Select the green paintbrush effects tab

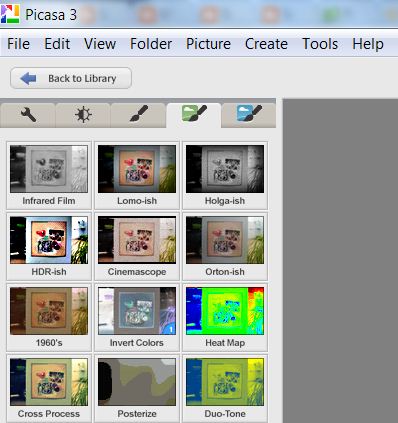194,115
